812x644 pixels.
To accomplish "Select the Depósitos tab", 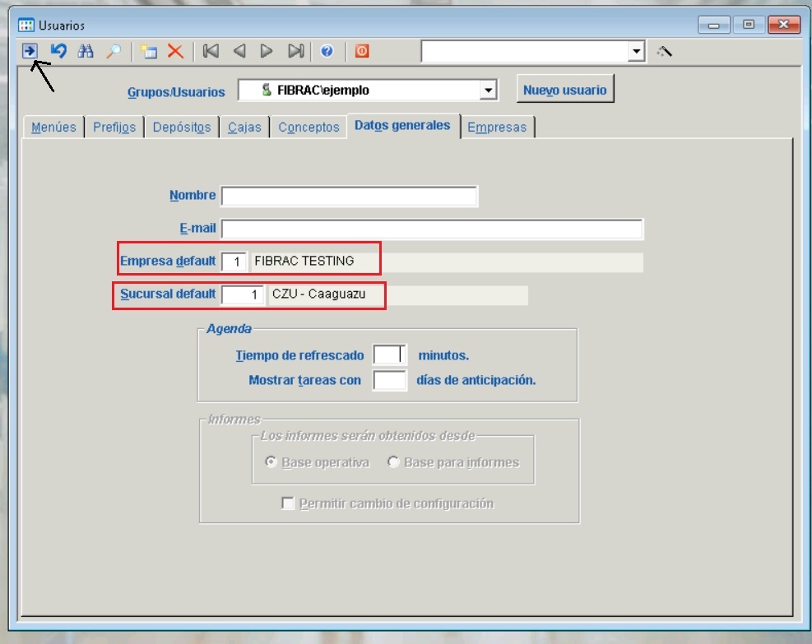I will pos(182,127).
